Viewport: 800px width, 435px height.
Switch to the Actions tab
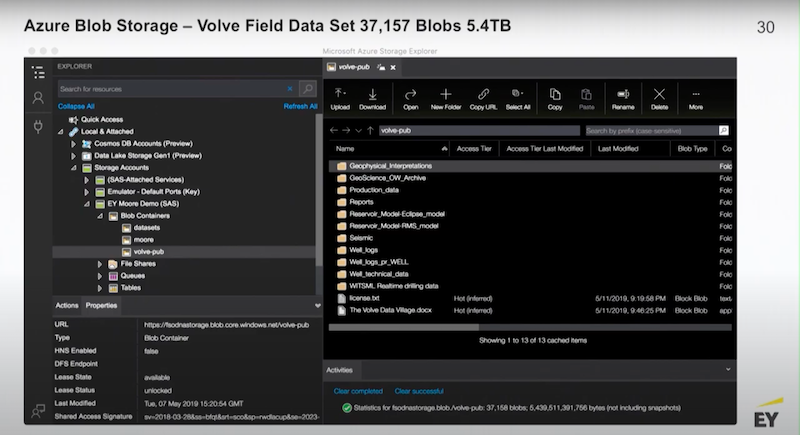click(x=67, y=305)
